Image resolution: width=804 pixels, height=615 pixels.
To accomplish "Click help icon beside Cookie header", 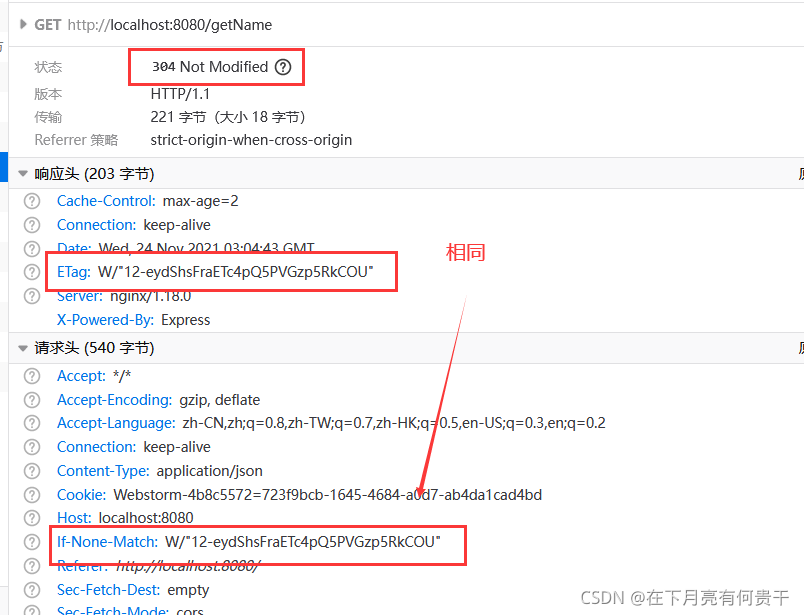I will (32, 494).
